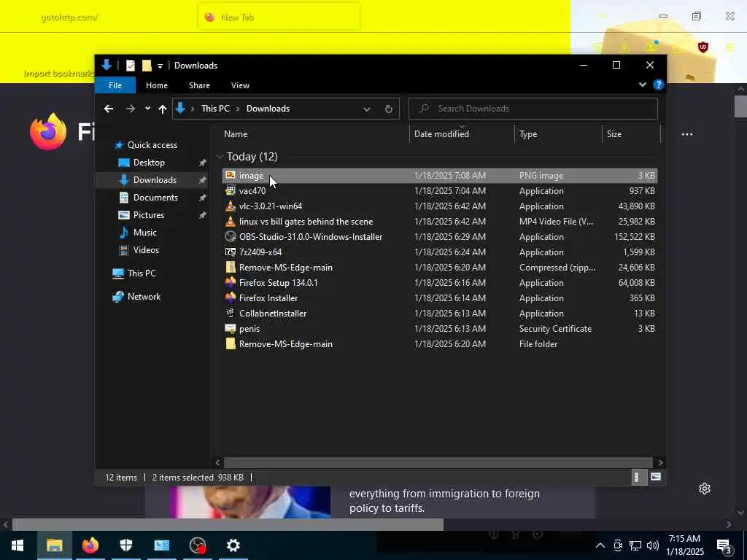Show hidden system tray icons
747x560 pixels.
[x=600, y=545]
